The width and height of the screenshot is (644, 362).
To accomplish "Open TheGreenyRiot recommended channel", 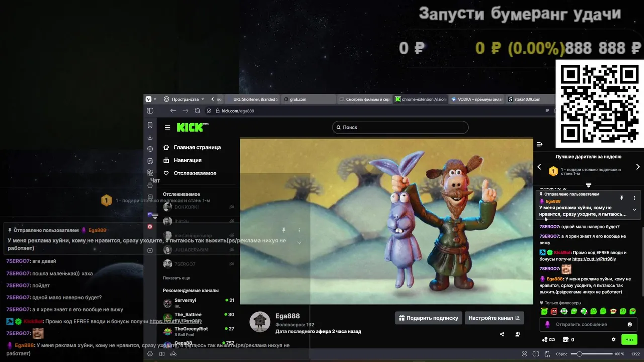I will pos(199,331).
